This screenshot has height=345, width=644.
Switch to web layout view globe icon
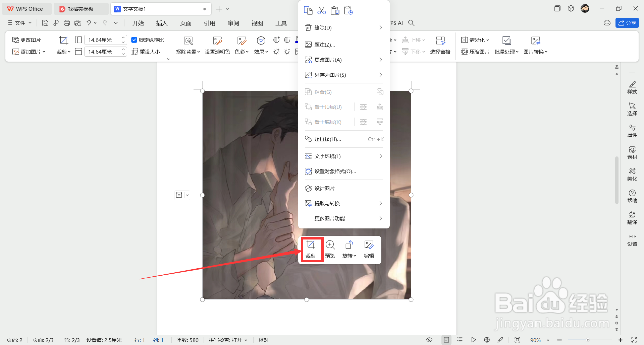pyautogui.click(x=487, y=340)
